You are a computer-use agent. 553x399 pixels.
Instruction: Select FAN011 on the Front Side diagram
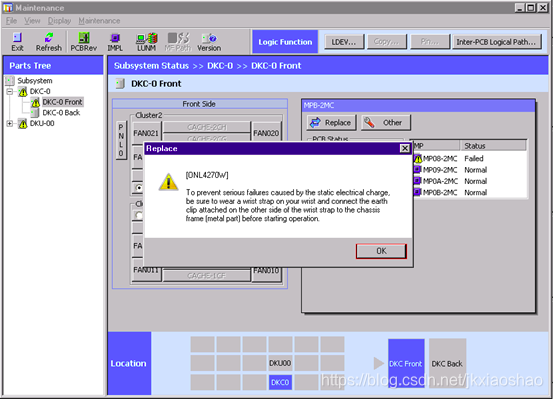tap(146, 273)
